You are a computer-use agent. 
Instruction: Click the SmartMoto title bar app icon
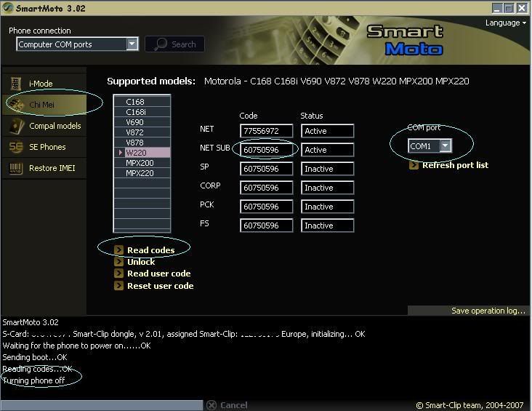7,7
